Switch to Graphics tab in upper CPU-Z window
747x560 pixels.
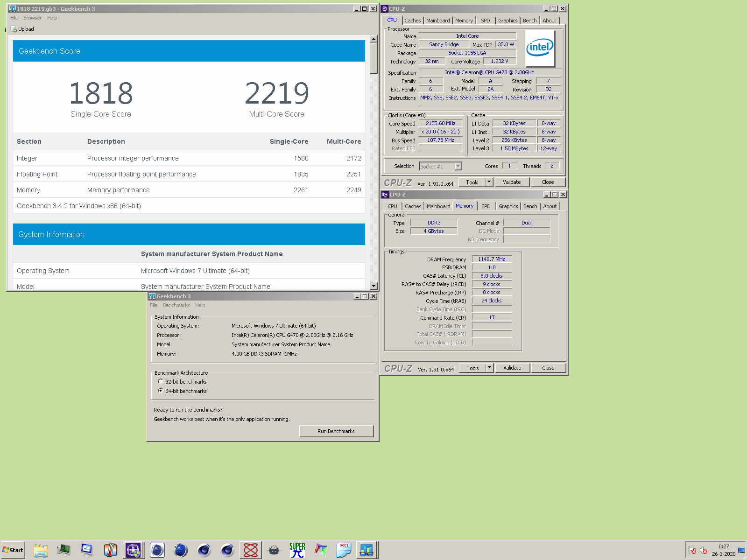(508, 21)
